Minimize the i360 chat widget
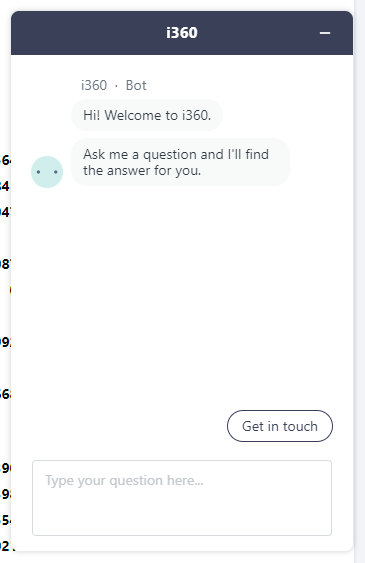Image resolution: width=365 pixels, height=563 pixels. 325,33
